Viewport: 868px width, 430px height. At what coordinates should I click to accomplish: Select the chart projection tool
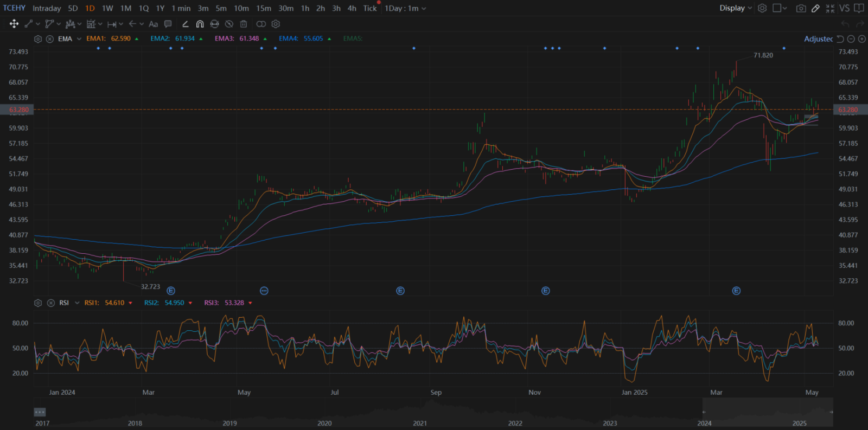point(91,24)
